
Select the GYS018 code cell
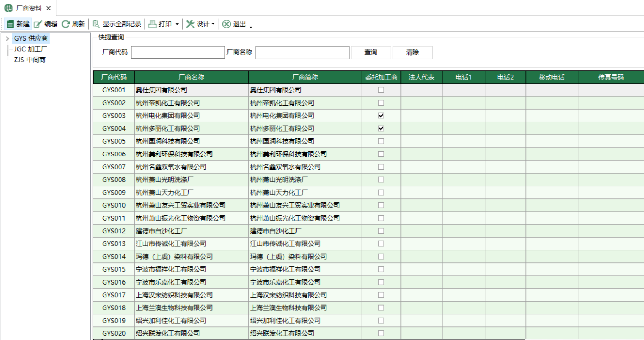tap(114, 308)
